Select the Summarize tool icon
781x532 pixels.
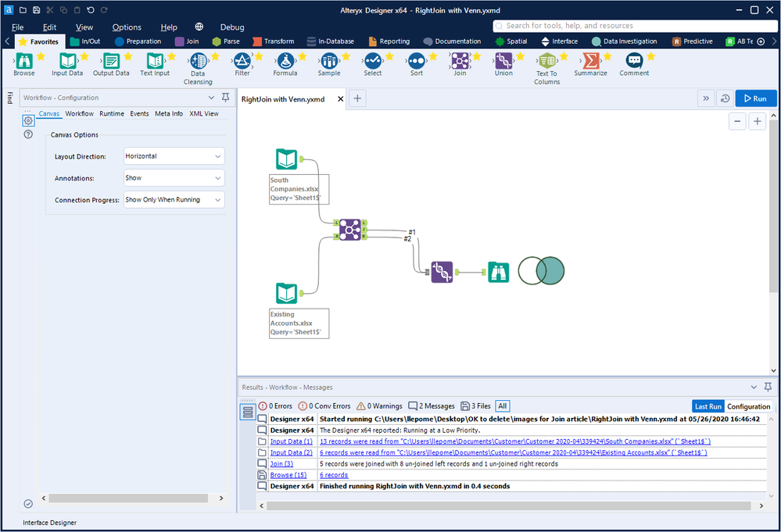click(x=591, y=61)
